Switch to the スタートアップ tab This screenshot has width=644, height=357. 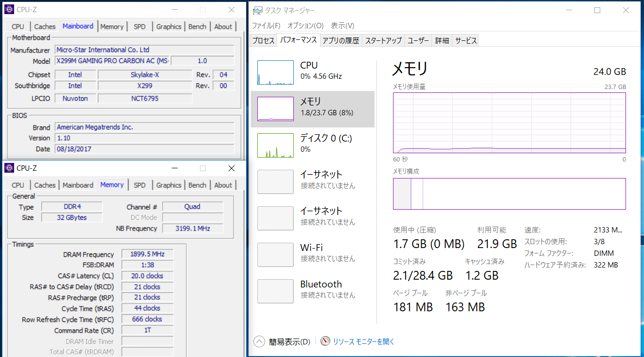coord(383,41)
